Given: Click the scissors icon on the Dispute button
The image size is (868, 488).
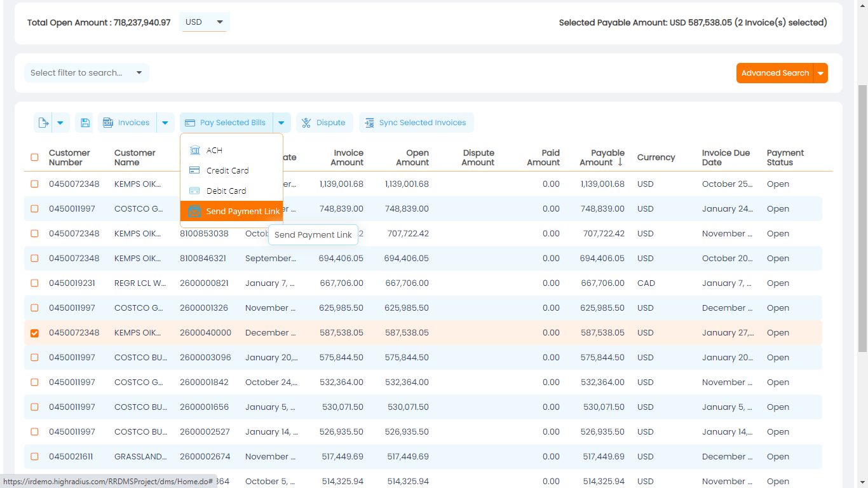Looking at the screenshot, I should [x=306, y=122].
